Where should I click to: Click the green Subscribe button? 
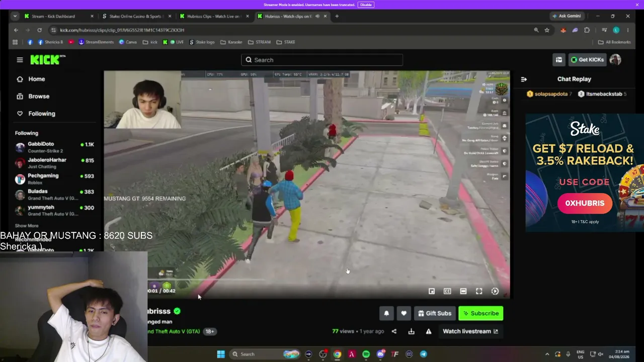[481, 313]
